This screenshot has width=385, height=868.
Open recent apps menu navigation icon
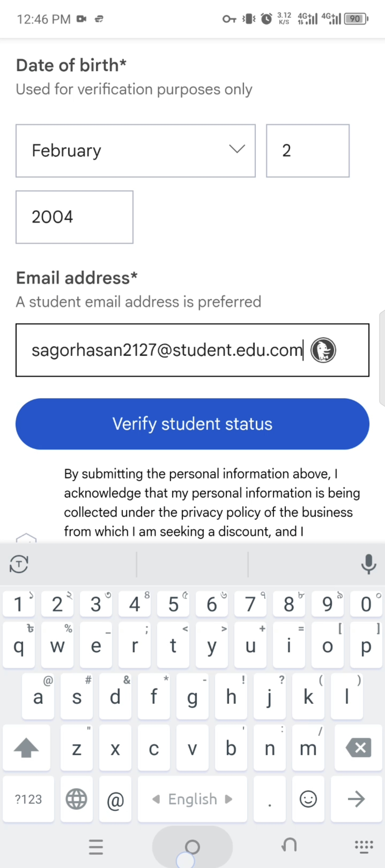point(96,847)
